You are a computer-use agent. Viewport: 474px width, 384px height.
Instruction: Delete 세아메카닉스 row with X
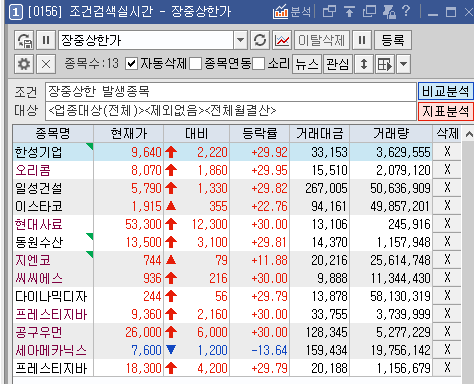(447, 350)
